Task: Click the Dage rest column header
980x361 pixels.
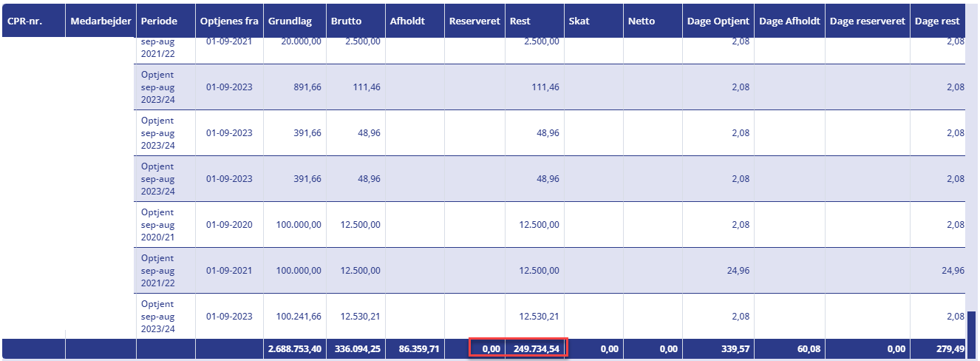Action: 937,21
